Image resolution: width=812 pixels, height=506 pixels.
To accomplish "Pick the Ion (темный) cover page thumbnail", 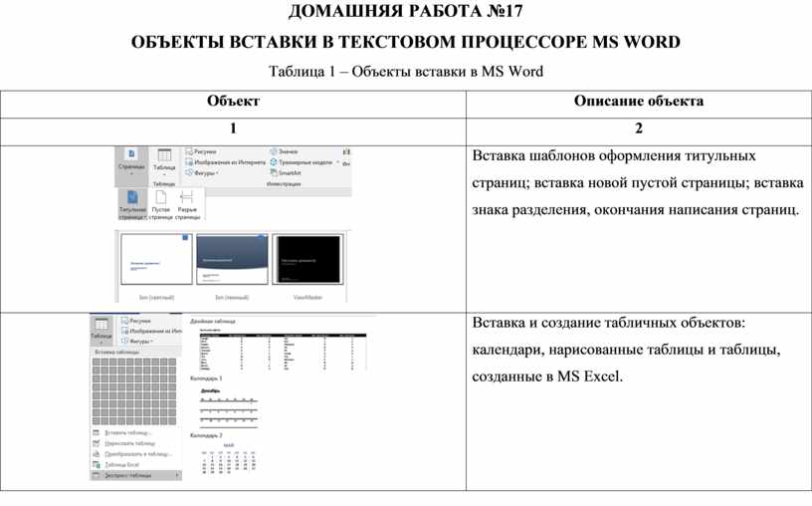I will [x=232, y=259].
